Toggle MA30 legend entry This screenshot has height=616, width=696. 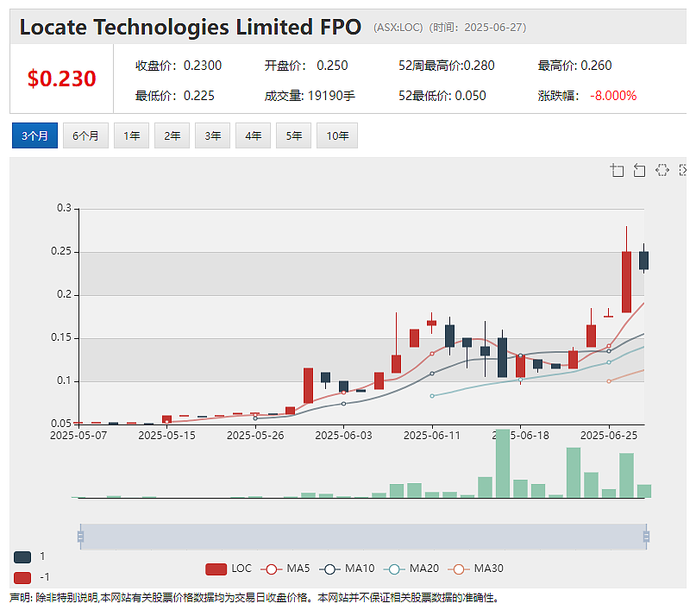point(476,569)
